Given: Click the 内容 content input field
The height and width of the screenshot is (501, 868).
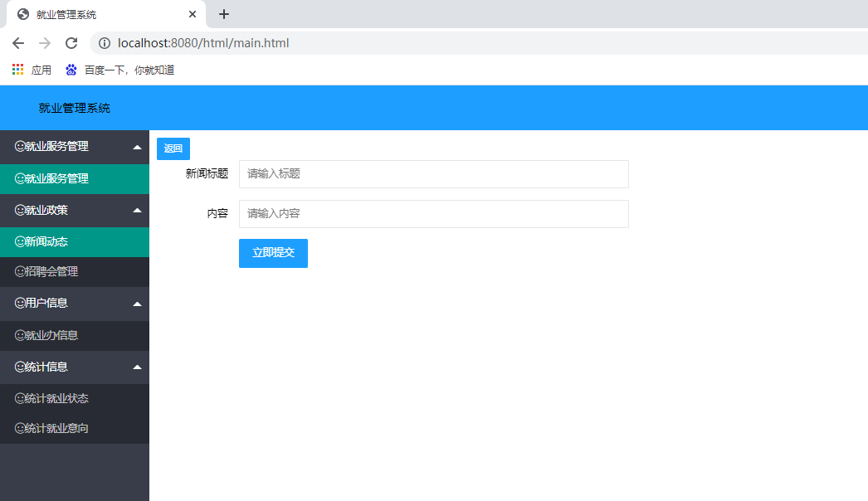Looking at the screenshot, I should click(x=432, y=213).
